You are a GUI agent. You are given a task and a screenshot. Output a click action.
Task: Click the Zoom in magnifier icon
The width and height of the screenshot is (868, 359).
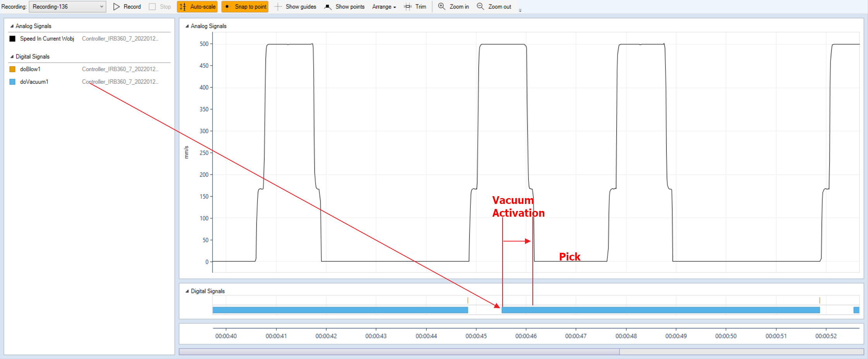tap(441, 6)
